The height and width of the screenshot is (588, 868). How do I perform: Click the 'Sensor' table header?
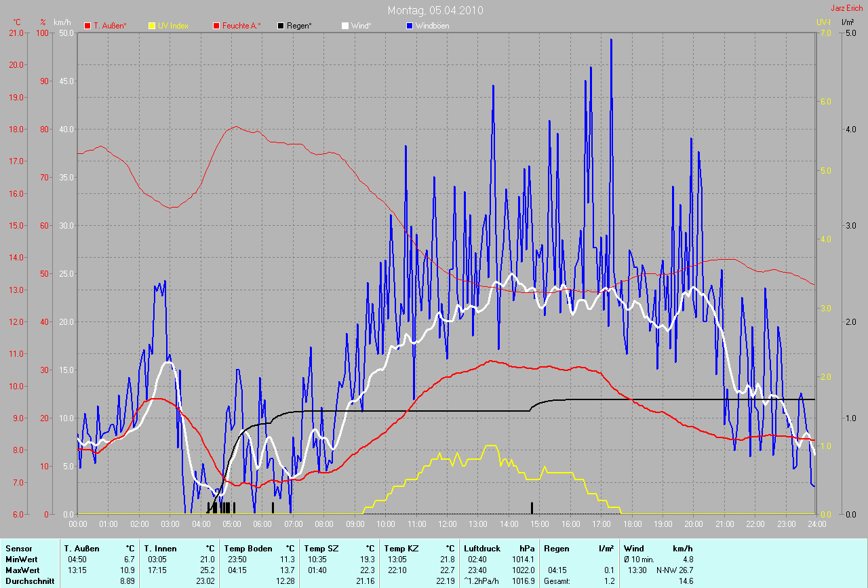click(x=18, y=548)
